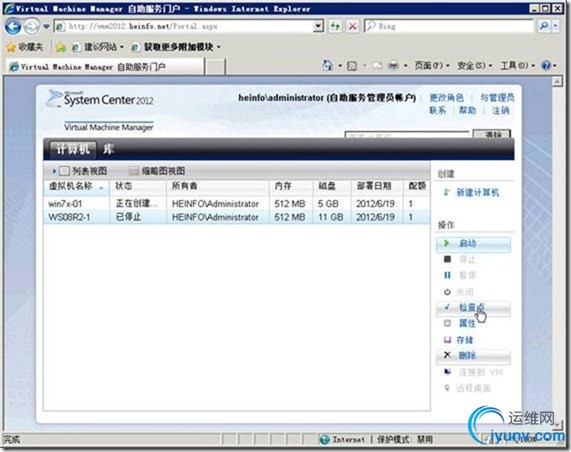571x452 pixels.
Task: Sort by 磁盘 disk column header
Action: tap(332, 186)
